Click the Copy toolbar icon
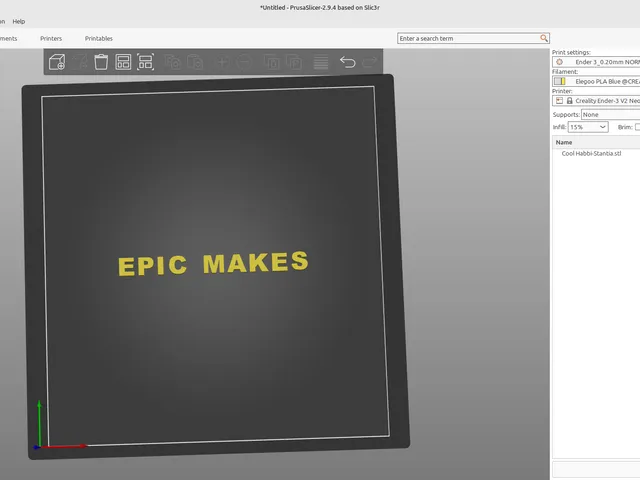640x480 pixels. tap(173, 62)
